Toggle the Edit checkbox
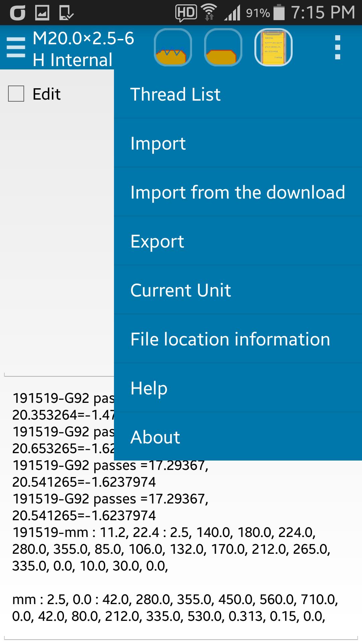Image resolution: width=362 pixels, height=644 pixels. [16, 94]
